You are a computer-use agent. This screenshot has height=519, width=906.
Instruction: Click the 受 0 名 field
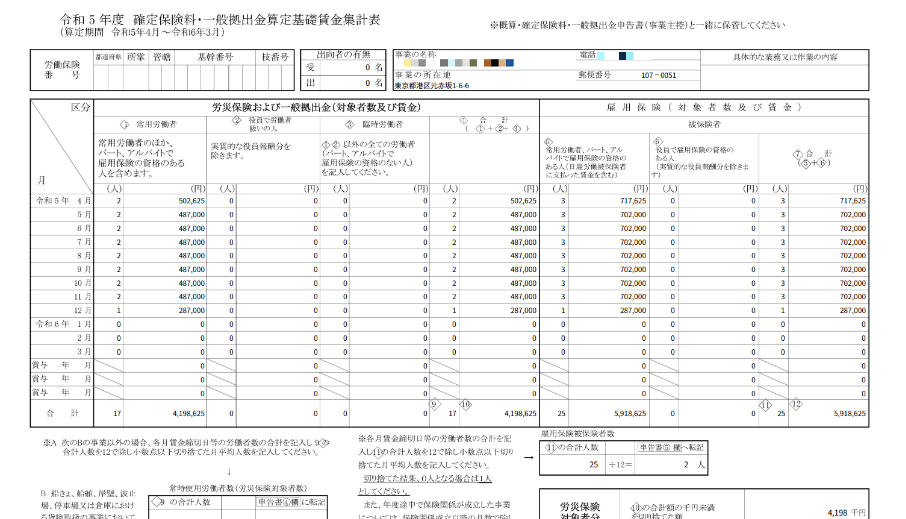(343, 68)
